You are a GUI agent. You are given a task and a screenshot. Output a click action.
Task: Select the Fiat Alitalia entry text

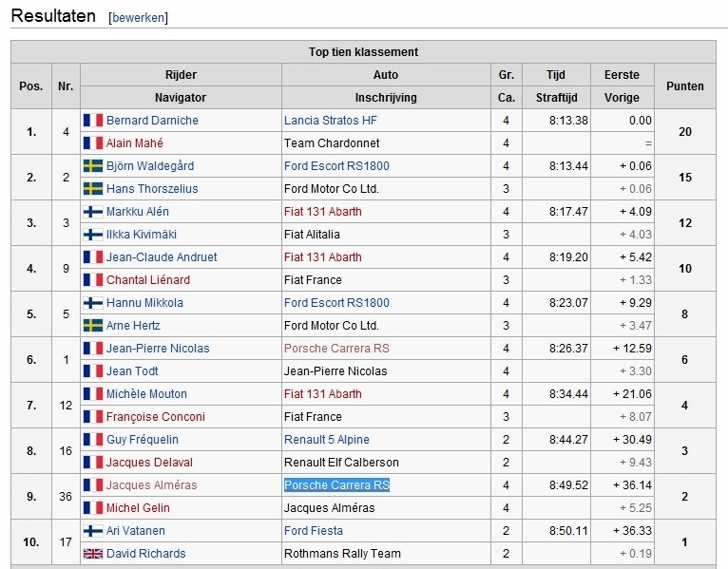tap(312, 234)
